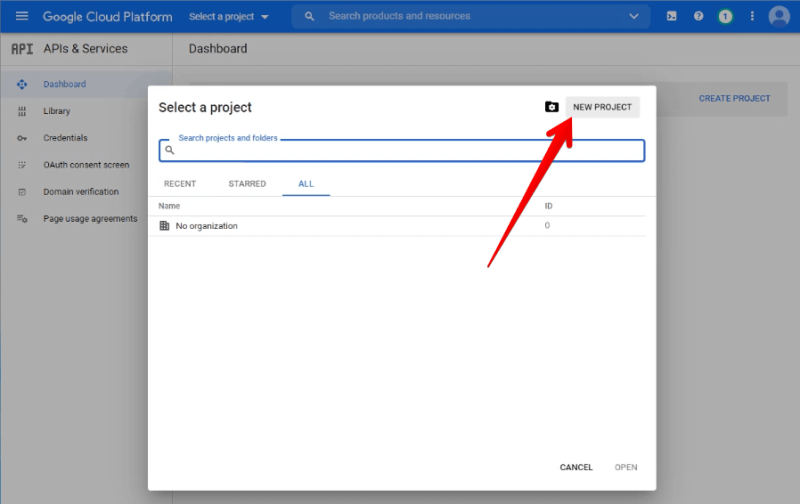
Task: Expand the search bar chevron arrow
Action: pyautogui.click(x=634, y=16)
